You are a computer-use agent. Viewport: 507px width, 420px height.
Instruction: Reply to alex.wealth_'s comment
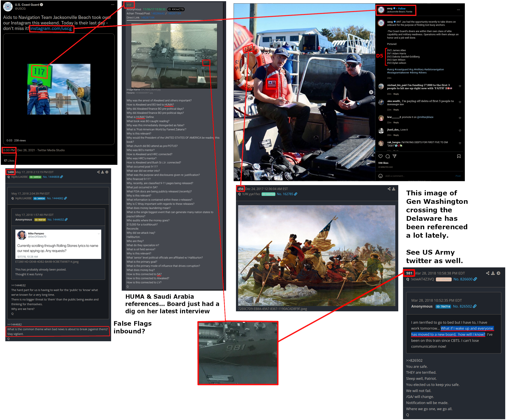coord(396,110)
